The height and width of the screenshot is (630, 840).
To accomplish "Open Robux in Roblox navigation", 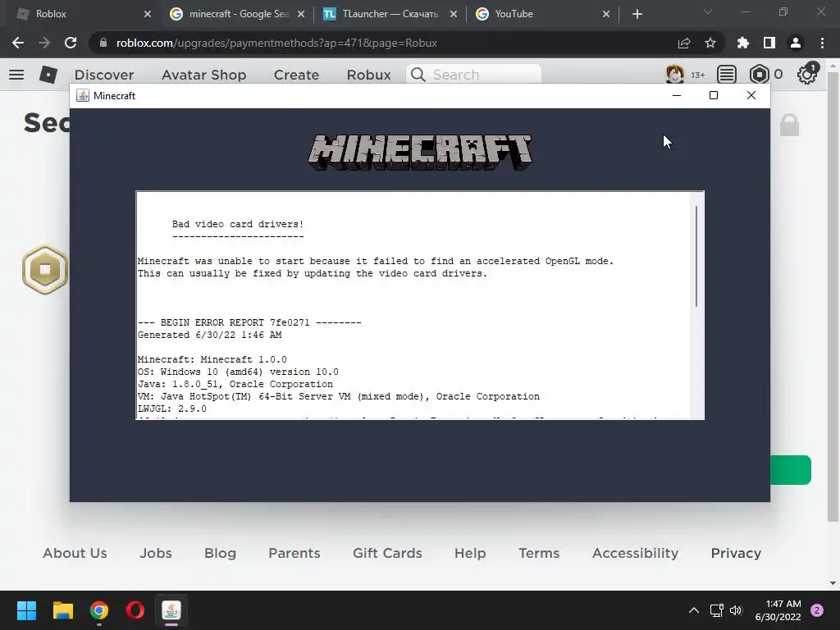I will pyautogui.click(x=368, y=75).
